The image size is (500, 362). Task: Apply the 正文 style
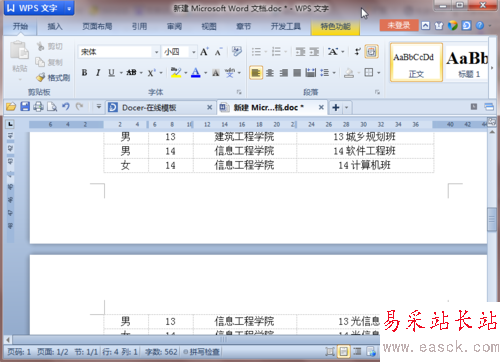pyautogui.click(x=416, y=62)
